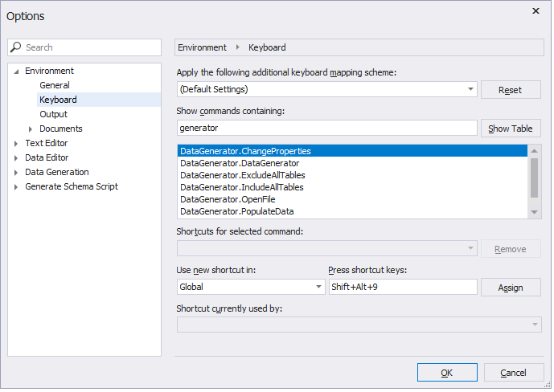Click the Show Table button
The width and height of the screenshot is (554, 392).
(x=510, y=129)
